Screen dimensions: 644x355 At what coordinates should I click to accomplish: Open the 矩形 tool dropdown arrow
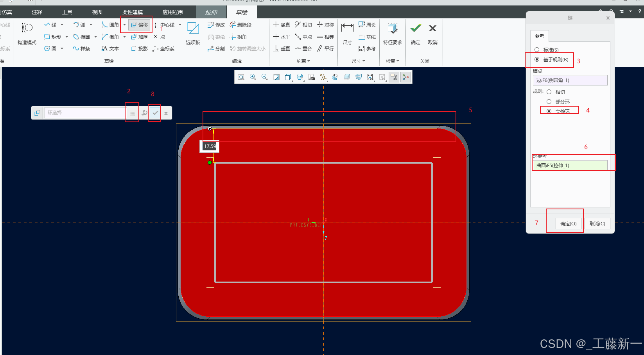click(x=66, y=37)
